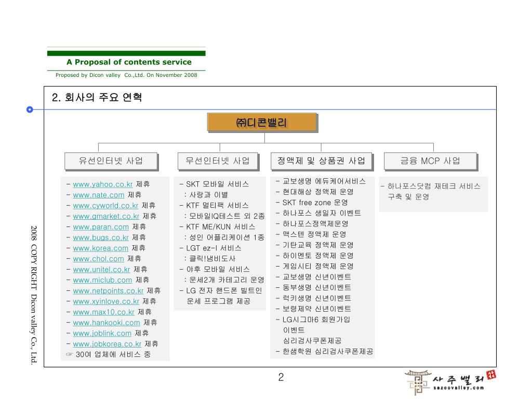Open the www.joblink.com link
This screenshot has height=399, width=532.
pyautogui.click(x=102, y=334)
